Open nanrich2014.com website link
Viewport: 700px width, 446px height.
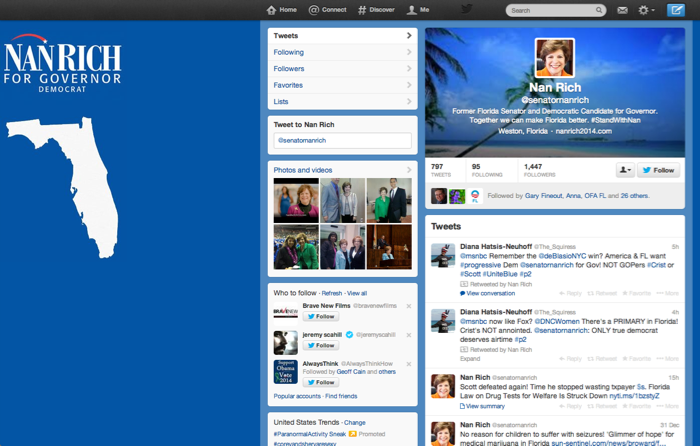click(583, 131)
